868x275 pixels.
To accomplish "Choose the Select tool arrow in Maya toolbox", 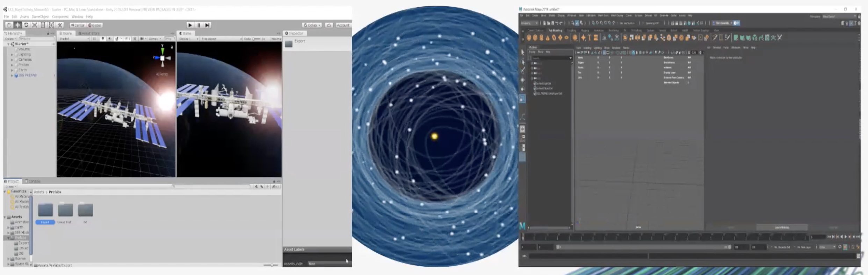I will [x=522, y=52].
